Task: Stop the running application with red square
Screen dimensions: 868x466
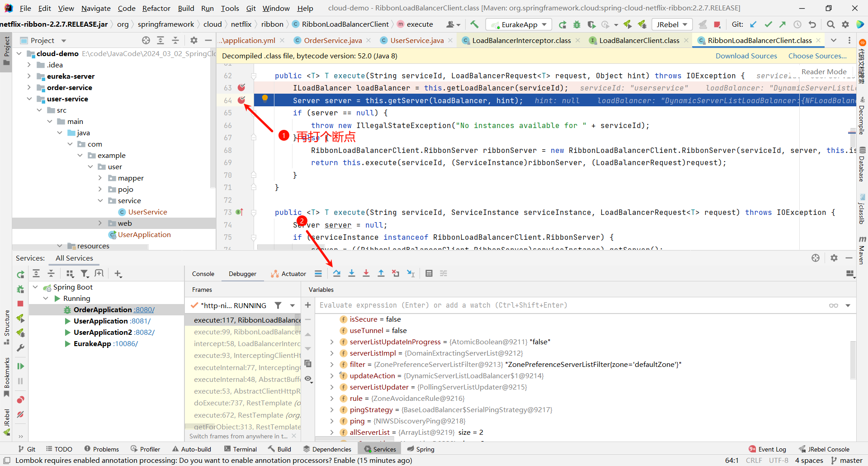Action: coord(717,24)
